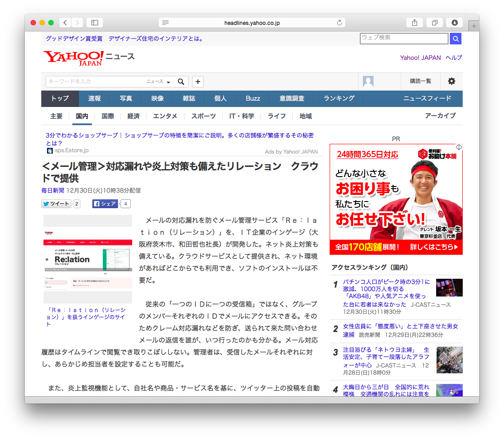Open the 意識調査 navigation tab
Viewport: 504px width, 439px height.
292,99
